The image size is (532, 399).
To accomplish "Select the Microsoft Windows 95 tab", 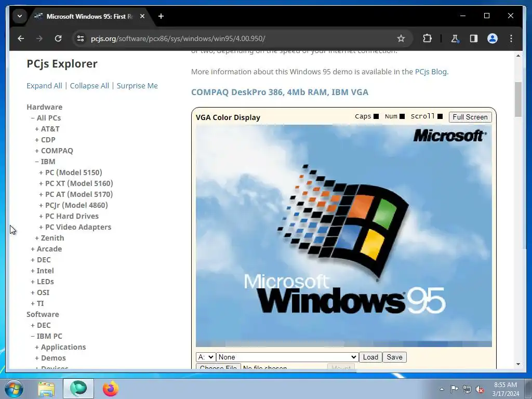I will (89, 16).
